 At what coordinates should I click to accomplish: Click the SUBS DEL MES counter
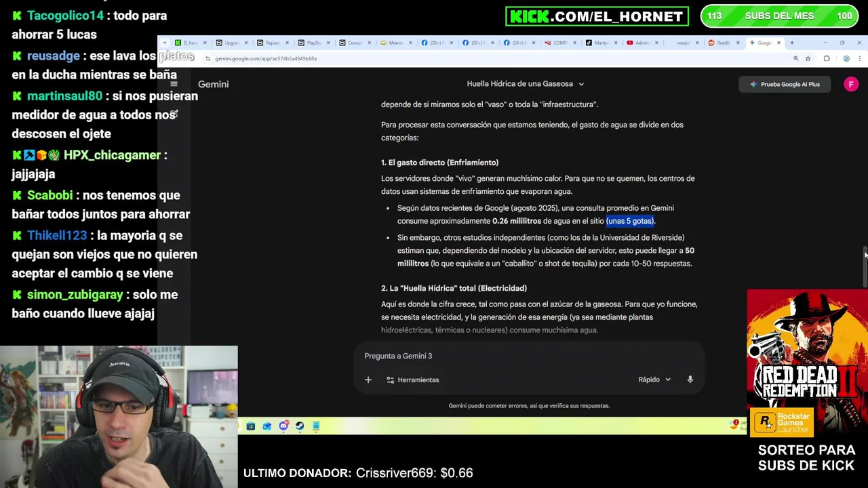point(779,16)
